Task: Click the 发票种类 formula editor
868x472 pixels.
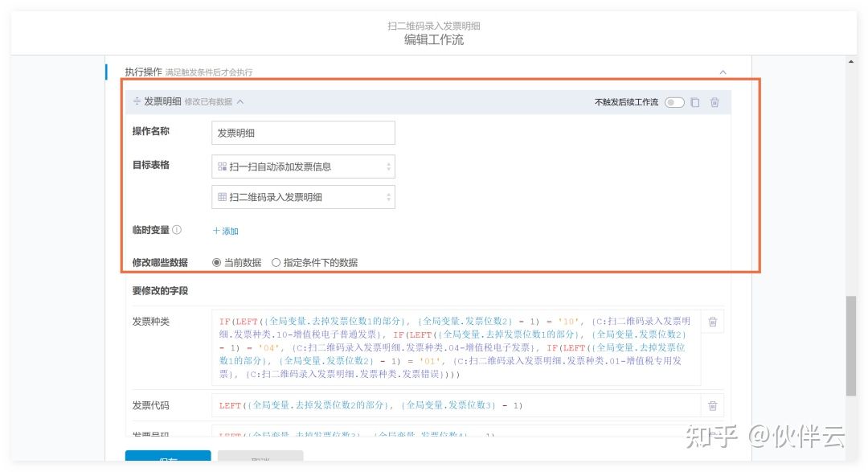Action: [456, 347]
